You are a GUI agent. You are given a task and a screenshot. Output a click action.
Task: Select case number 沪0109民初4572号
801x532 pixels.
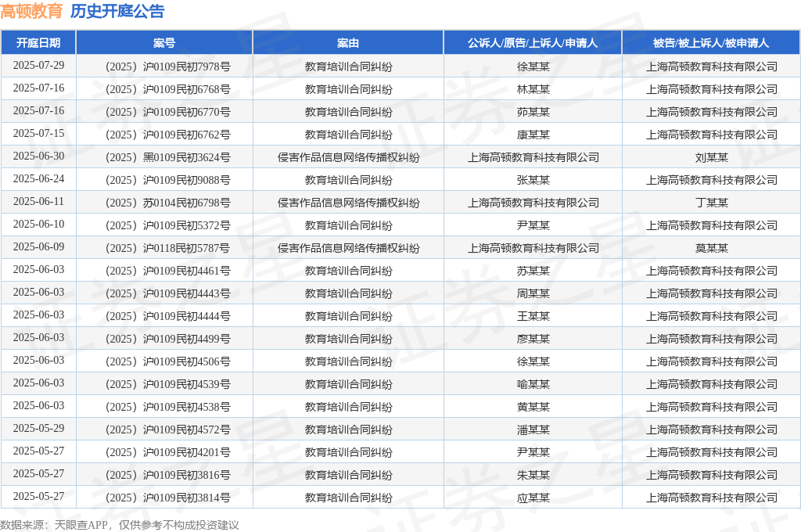click(x=168, y=430)
